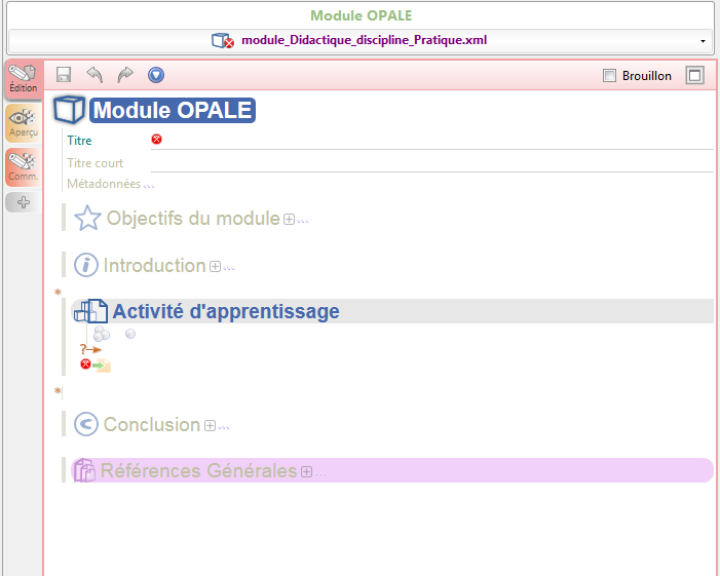This screenshot has width=720, height=576.
Task: Enable the Brouillon checkbox
Action: coord(609,75)
